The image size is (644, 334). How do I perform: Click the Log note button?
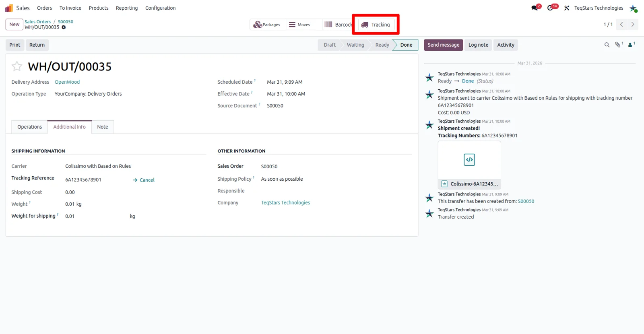coord(478,45)
